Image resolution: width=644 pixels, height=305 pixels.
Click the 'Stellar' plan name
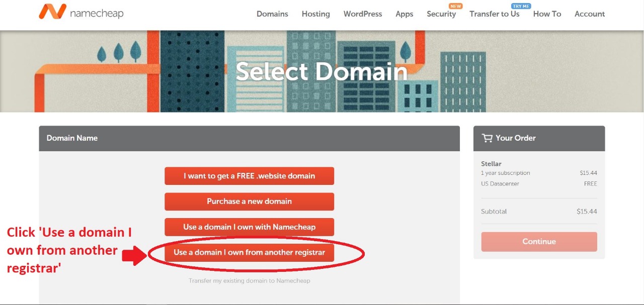[x=491, y=164]
